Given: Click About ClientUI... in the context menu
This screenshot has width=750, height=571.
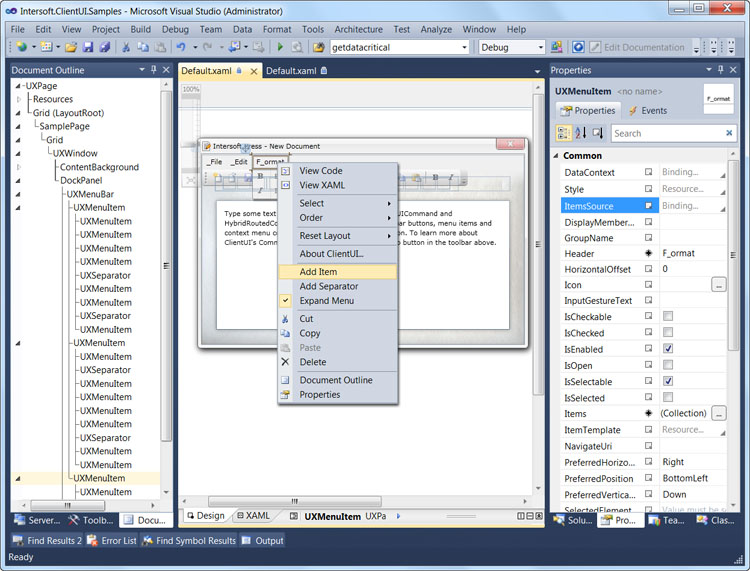Looking at the screenshot, I should point(338,254).
